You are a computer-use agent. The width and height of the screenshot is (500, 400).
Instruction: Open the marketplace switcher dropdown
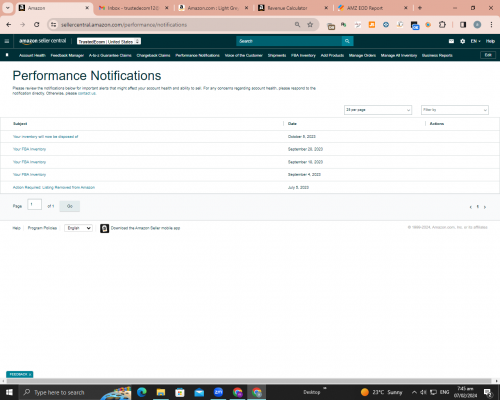pyautogui.click(x=109, y=41)
